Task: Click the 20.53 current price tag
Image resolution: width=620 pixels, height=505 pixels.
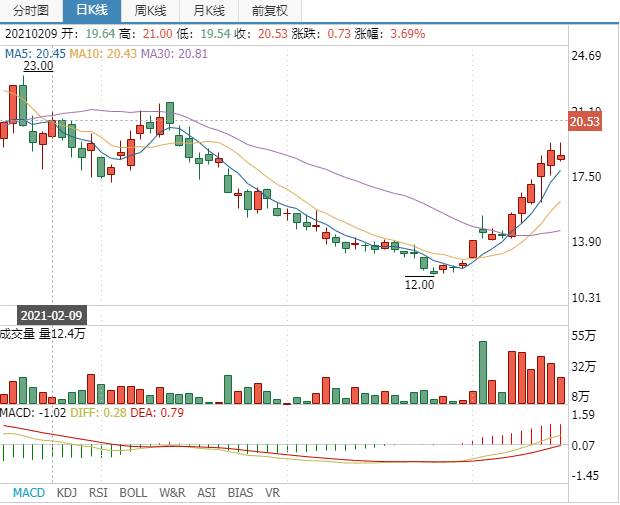Action: pos(584,122)
